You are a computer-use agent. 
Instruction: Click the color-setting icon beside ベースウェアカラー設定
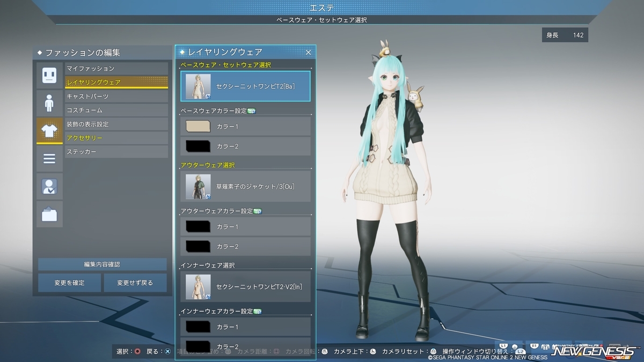click(251, 111)
